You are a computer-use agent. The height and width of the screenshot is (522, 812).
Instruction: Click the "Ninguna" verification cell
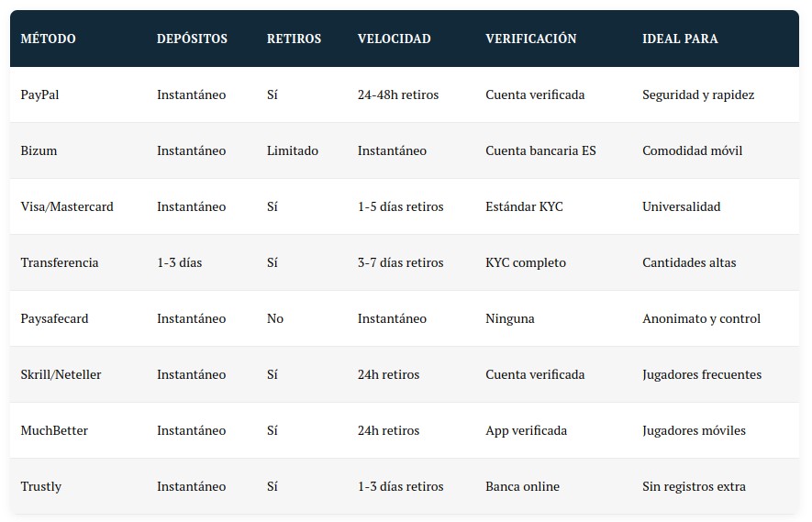[509, 318]
